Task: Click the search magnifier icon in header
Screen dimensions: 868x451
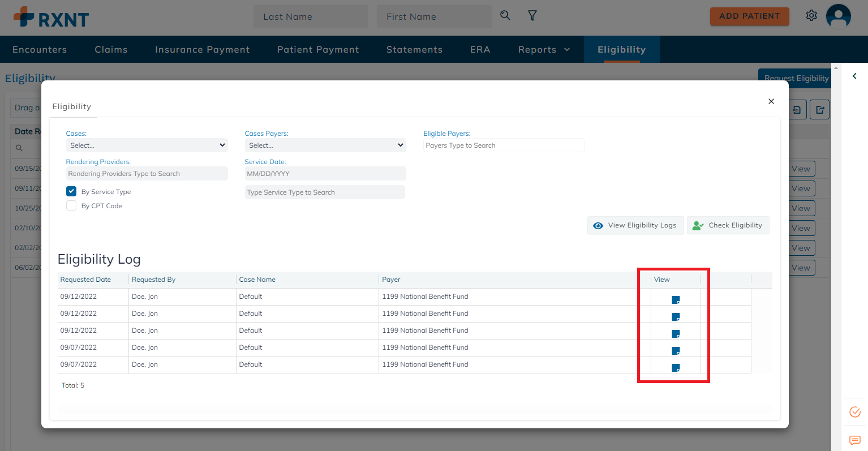Action: 505,16
